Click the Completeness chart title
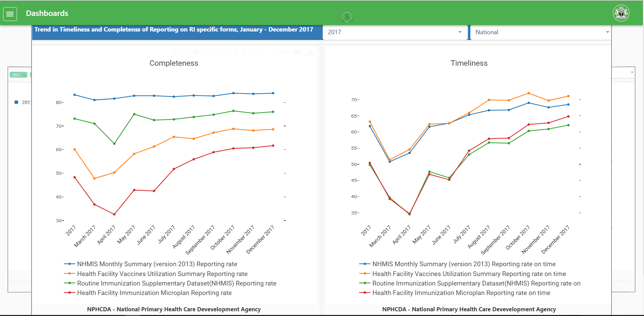The image size is (644, 316). coord(174,63)
